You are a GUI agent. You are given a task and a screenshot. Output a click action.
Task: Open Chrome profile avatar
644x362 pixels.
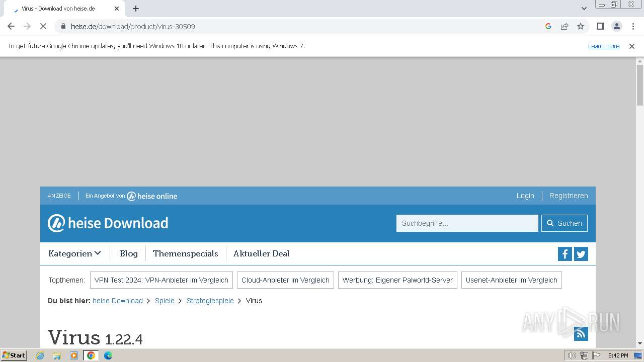617,26
